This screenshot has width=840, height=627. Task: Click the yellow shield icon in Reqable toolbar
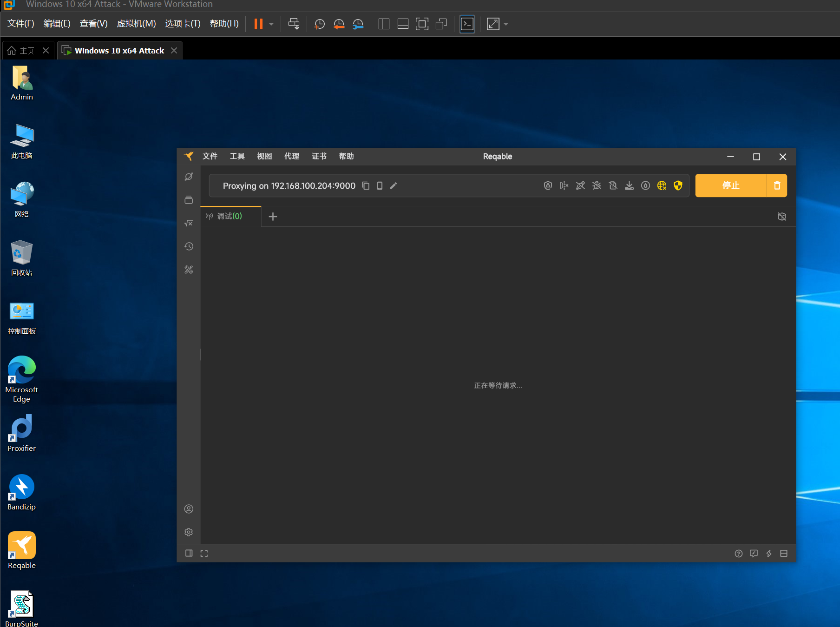(x=678, y=186)
